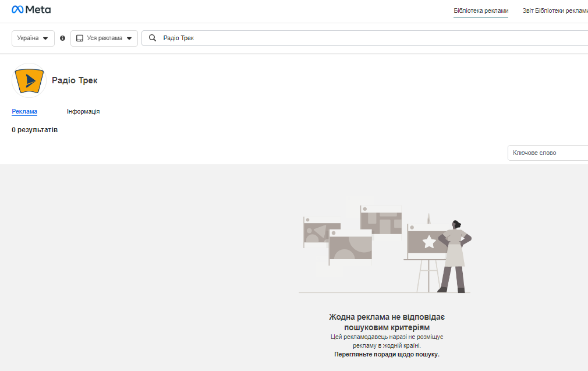Click the Жодна реклама не відповідає heading
Image resolution: width=588 pixels, height=371 pixels.
pyautogui.click(x=387, y=322)
